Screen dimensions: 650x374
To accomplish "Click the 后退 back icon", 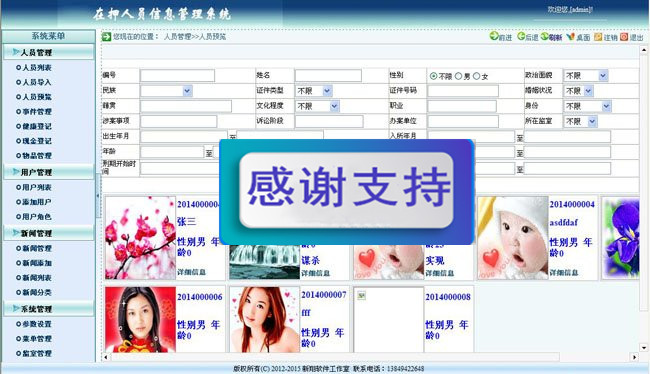I will click(521, 36).
